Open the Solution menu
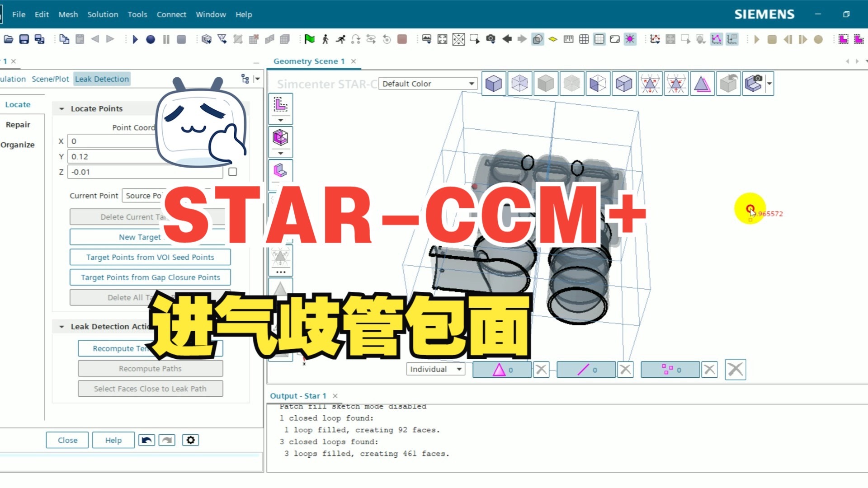The image size is (868, 488). pos(103,14)
